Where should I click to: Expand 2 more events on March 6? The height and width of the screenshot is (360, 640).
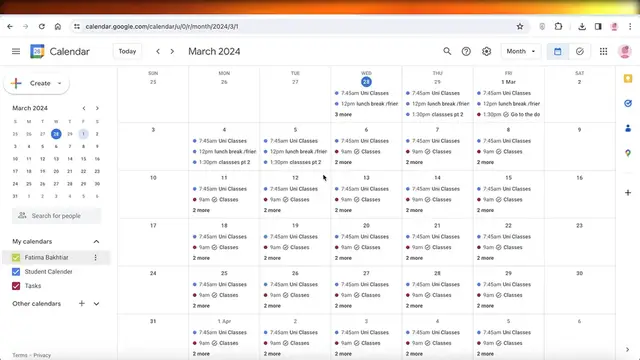343,162
